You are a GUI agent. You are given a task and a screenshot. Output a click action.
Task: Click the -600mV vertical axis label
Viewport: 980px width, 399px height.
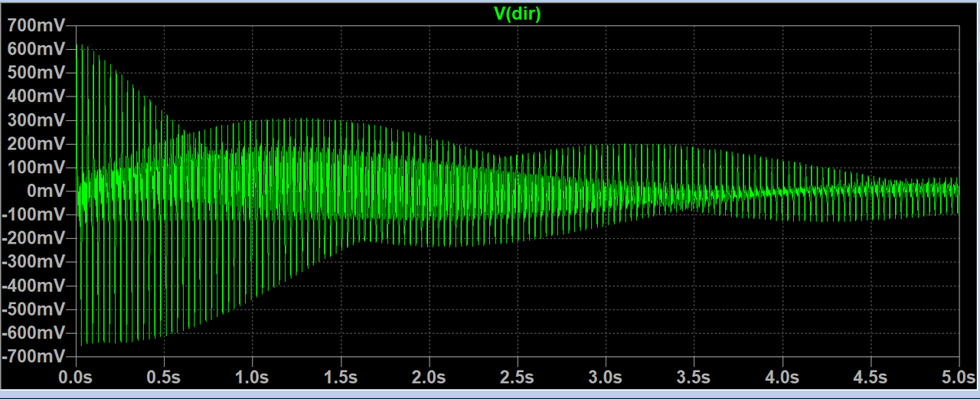35,333
